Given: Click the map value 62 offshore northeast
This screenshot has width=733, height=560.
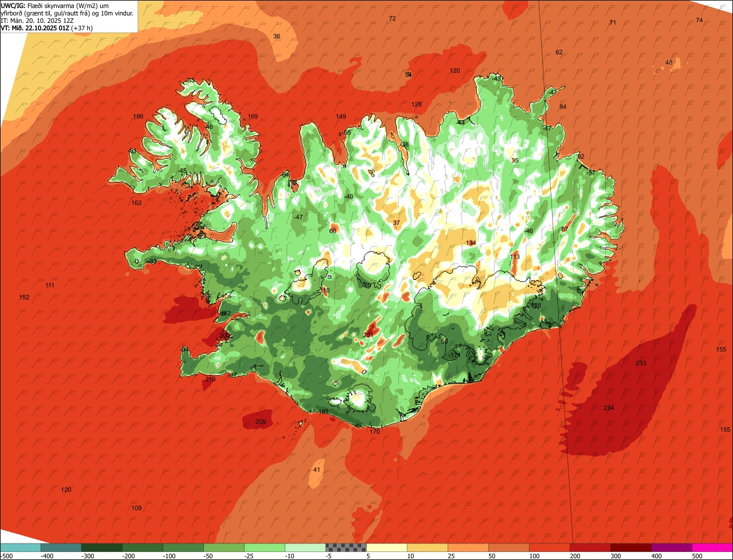Looking at the screenshot, I should 559,53.
